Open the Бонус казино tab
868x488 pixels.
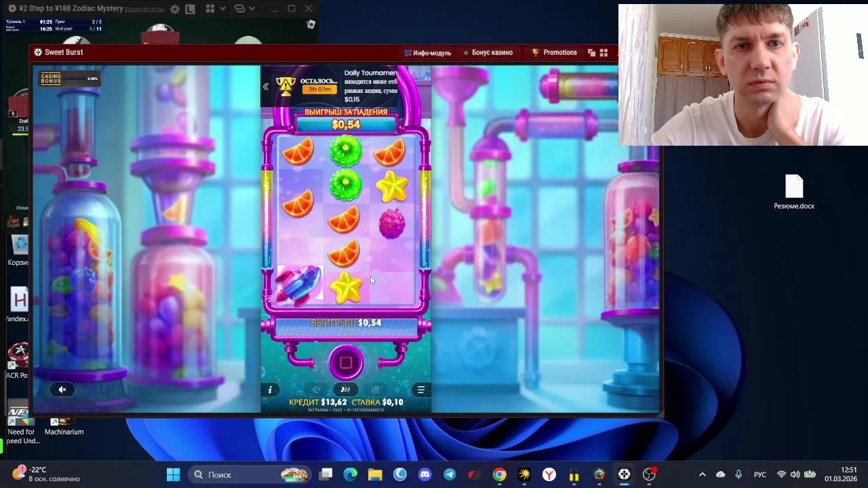[x=488, y=53]
